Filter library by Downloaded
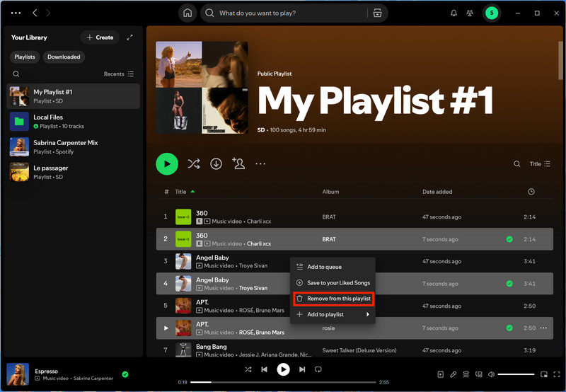Viewport: 566px width, 392px height. click(64, 57)
